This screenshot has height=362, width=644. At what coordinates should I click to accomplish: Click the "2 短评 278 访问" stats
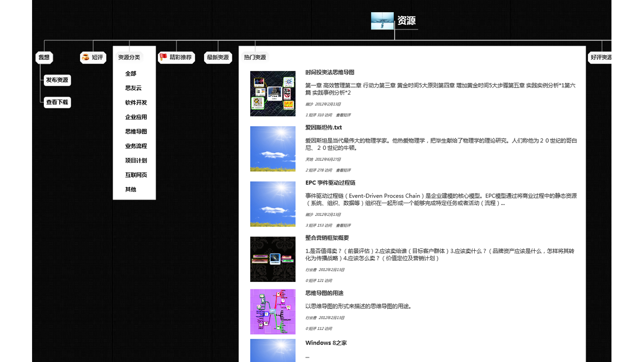coord(319,170)
